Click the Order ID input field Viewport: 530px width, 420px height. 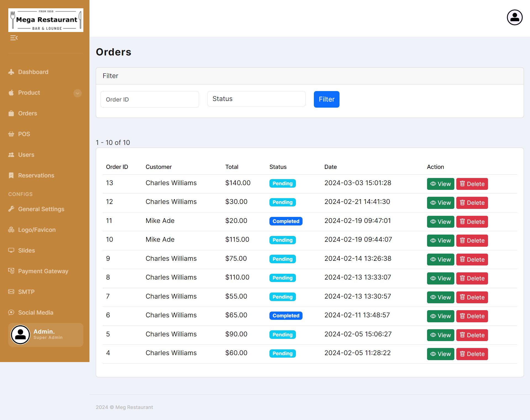[x=150, y=99]
